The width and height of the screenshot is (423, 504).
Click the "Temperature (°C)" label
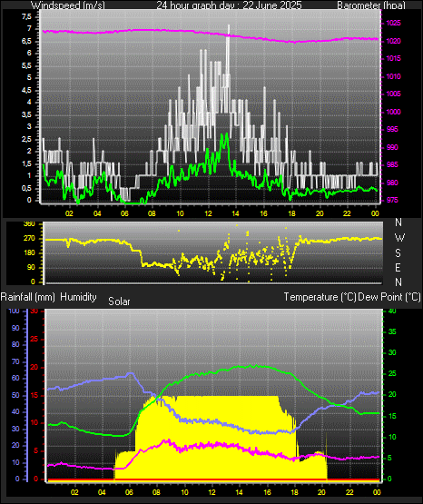point(320,297)
